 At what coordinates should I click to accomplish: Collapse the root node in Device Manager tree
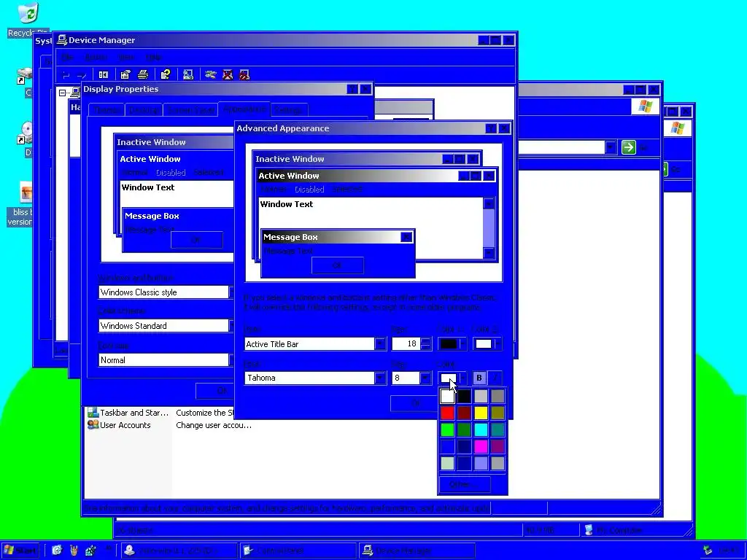pyautogui.click(x=62, y=93)
